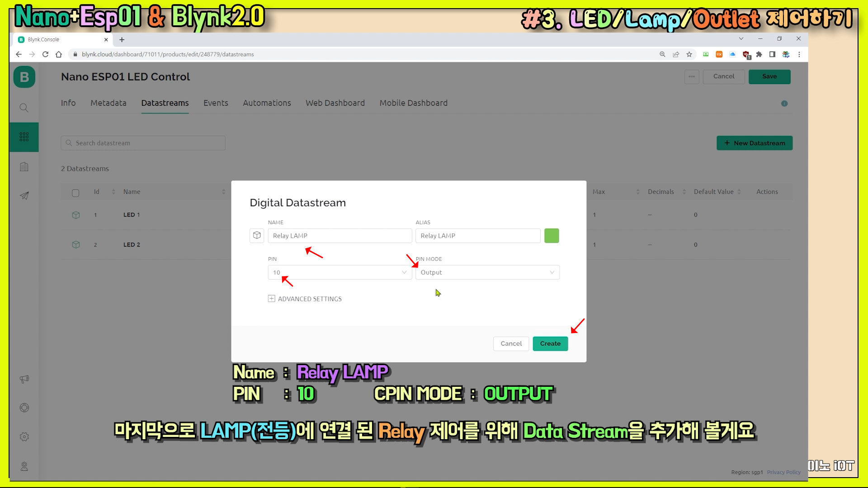
Task: Reload the Blynk page
Action: click(x=45, y=54)
